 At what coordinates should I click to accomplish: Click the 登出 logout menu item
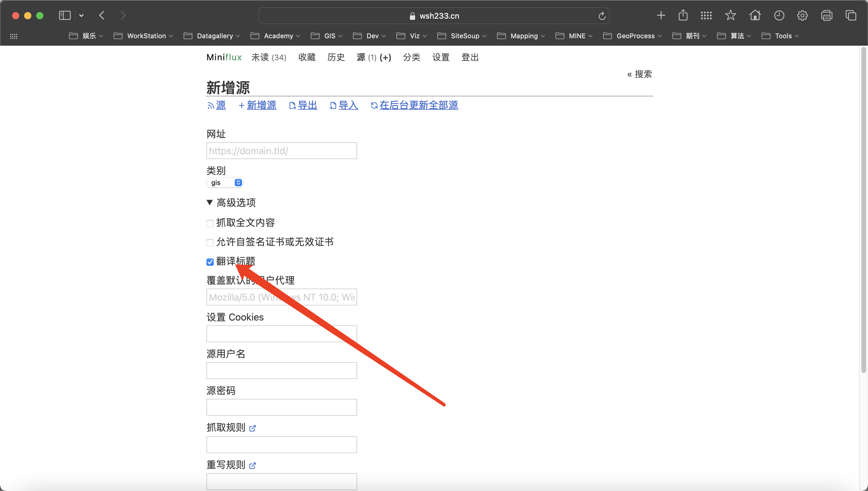[470, 57]
